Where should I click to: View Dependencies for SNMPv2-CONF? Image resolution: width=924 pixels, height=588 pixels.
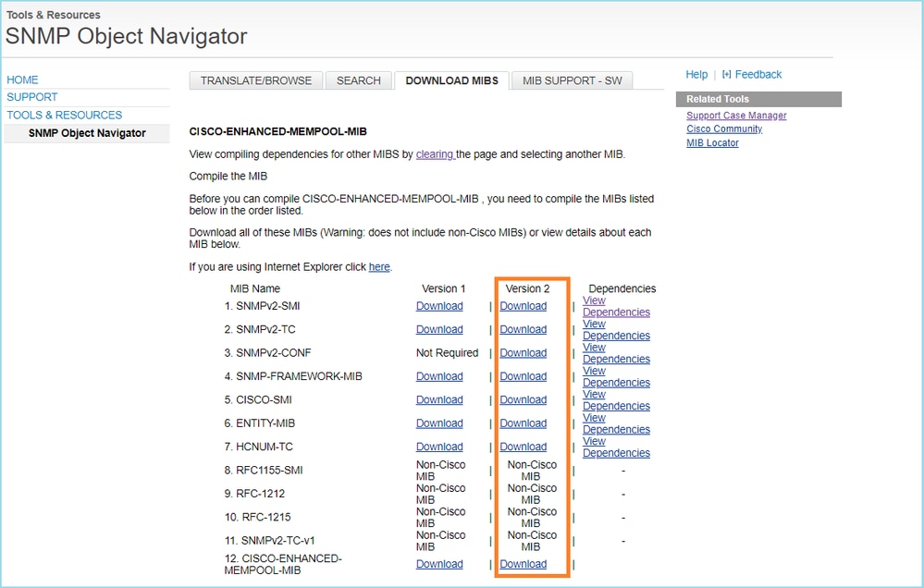[x=616, y=353]
